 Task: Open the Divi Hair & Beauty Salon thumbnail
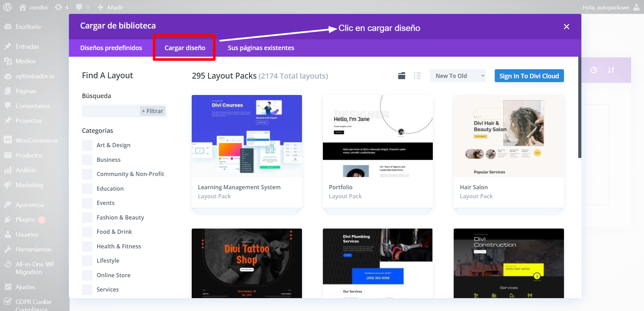click(509, 136)
